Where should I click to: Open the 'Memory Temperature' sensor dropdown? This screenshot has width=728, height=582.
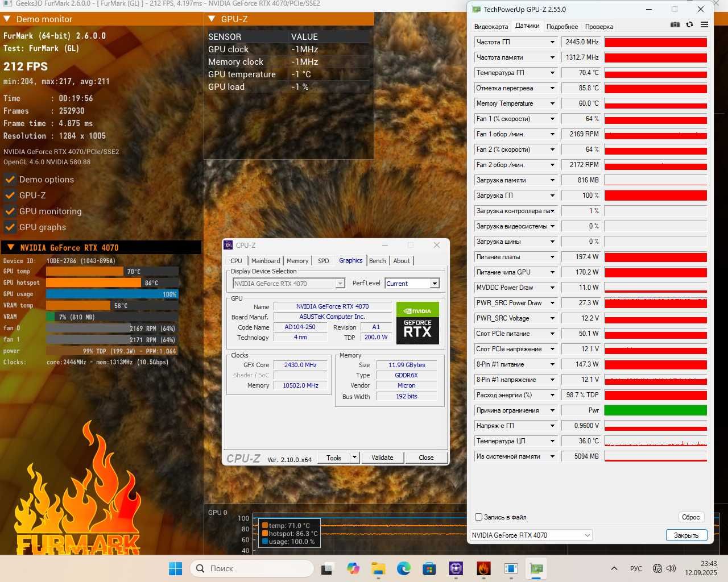(552, 103)
